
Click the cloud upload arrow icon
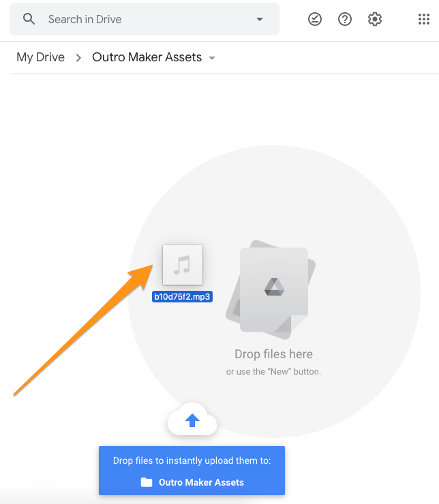192,420
